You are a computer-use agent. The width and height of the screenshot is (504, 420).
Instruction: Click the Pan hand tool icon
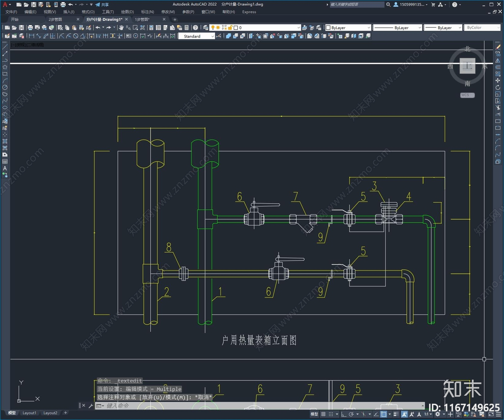tap(121, 28)
